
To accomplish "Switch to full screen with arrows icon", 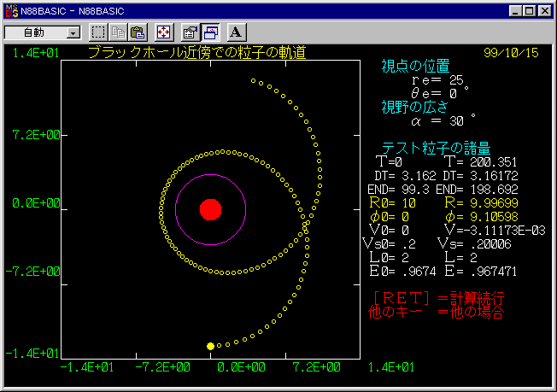I will click(163, 32).
